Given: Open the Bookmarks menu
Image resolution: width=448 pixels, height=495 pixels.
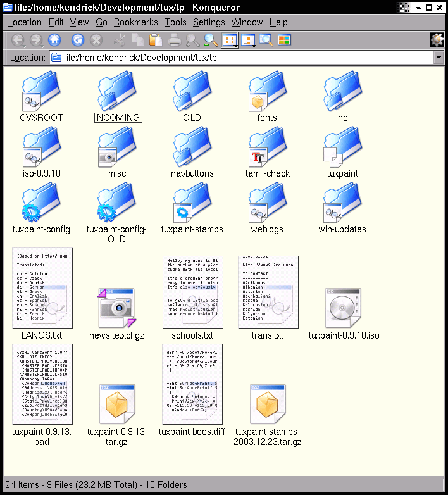Looking at the screenshot, I should [135, 22].
